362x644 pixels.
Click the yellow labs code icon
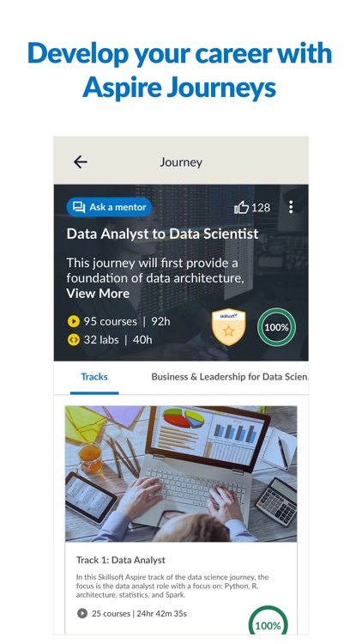tap(74, 340)
